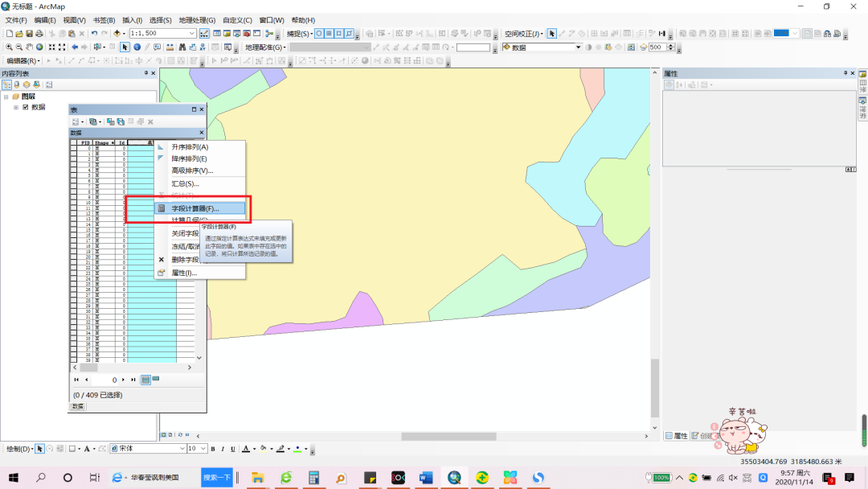This screenshot has height=489, width=868.
Task: Open 编辑器(R) dropdown menu
Action: 23,61
